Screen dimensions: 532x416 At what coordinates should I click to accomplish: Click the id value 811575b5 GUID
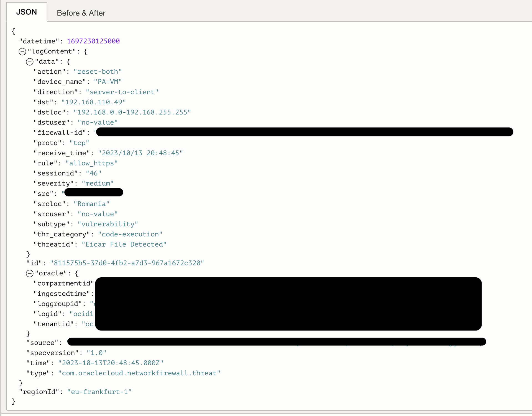click(127, 263)
